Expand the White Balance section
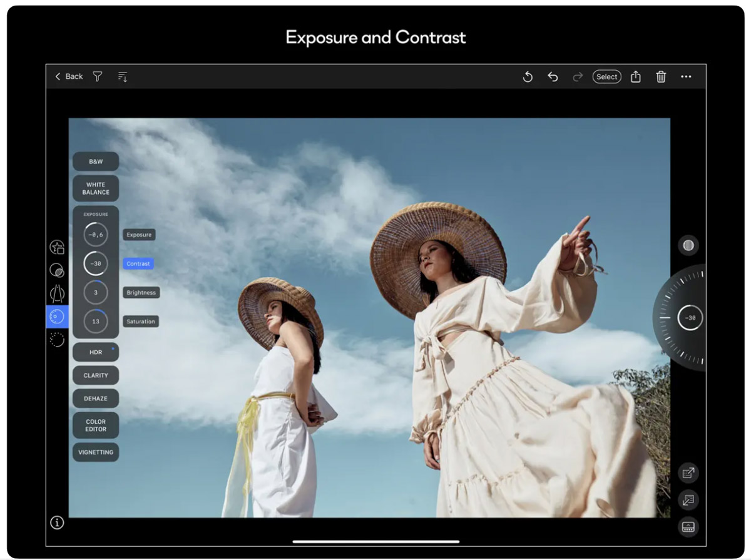Image resolution: width=751 pixels, height=560 pixels. [96, 188]
